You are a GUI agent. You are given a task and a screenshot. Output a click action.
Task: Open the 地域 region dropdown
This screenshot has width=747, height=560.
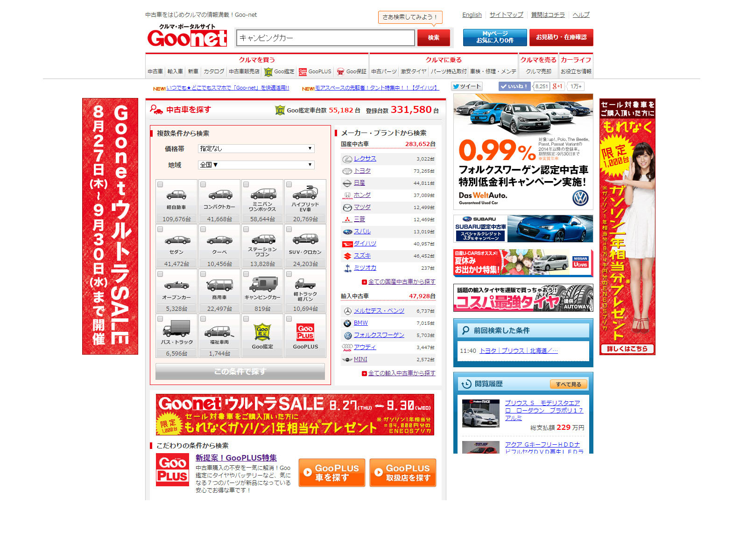256,165
